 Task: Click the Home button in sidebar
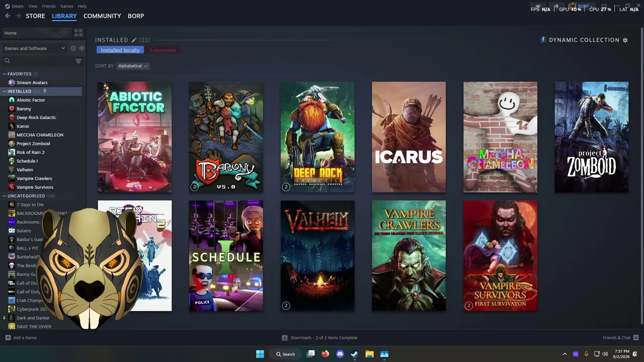point(36,33)
